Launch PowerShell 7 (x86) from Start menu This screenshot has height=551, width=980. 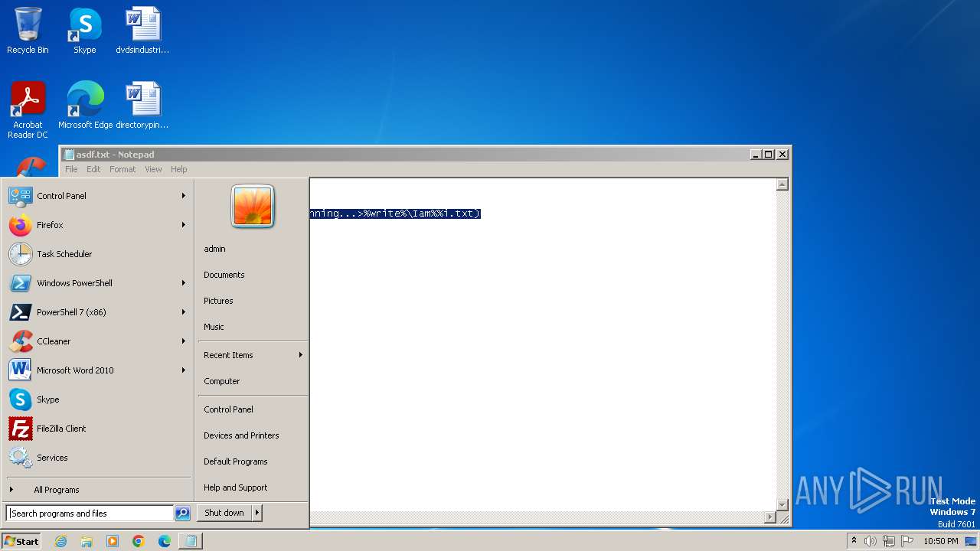(x=98, y=312)
